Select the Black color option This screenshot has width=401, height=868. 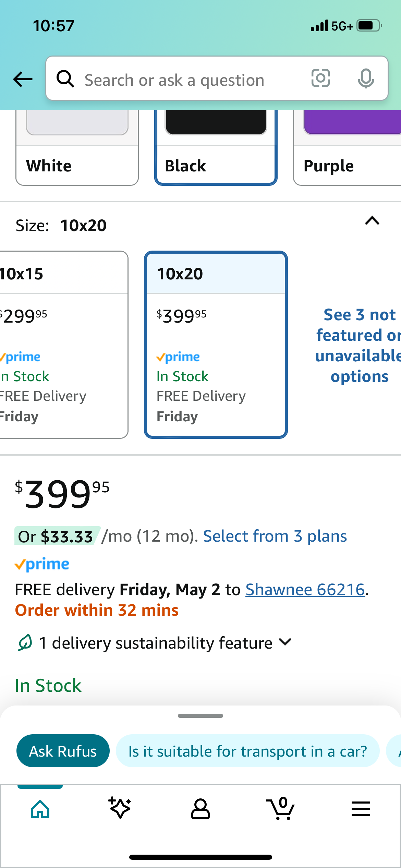coord(216,151)
